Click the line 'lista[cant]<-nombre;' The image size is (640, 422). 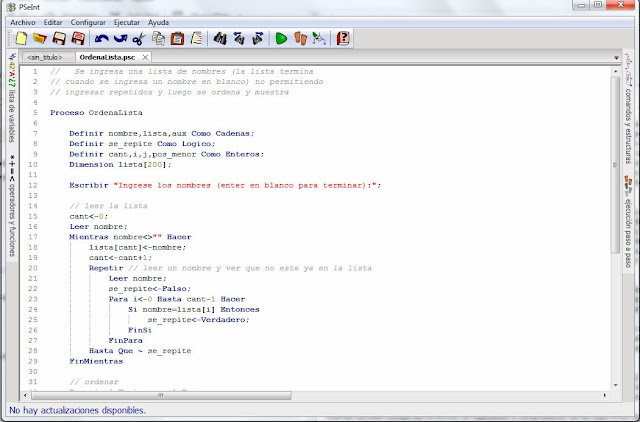pyautogui.click(x=137, y=247)
